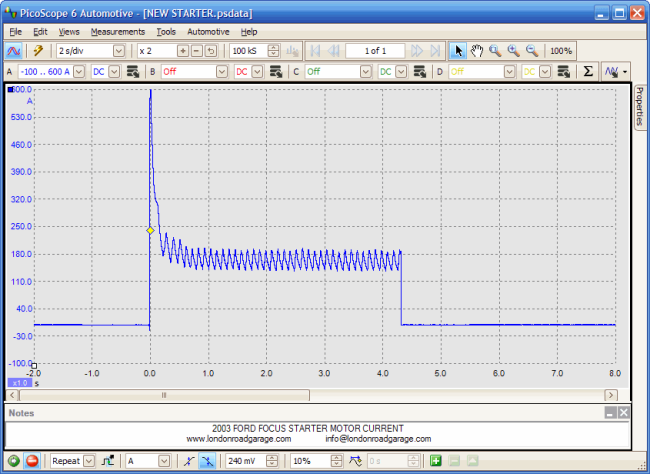Toggle falling edge trigger direction
Viewport: 650px width, 474px height.
point(207,461)
